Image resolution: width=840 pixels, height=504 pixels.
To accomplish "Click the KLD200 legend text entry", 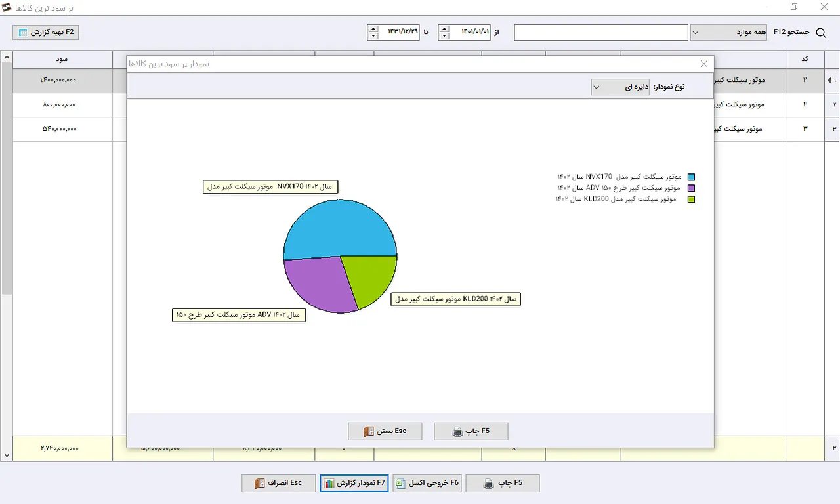I will pos(616,199).
